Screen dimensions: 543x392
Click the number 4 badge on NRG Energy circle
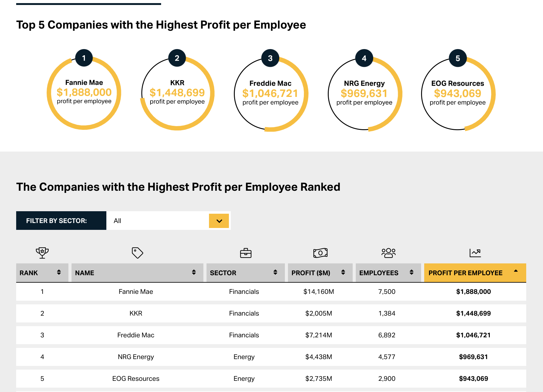click(364, 58)
